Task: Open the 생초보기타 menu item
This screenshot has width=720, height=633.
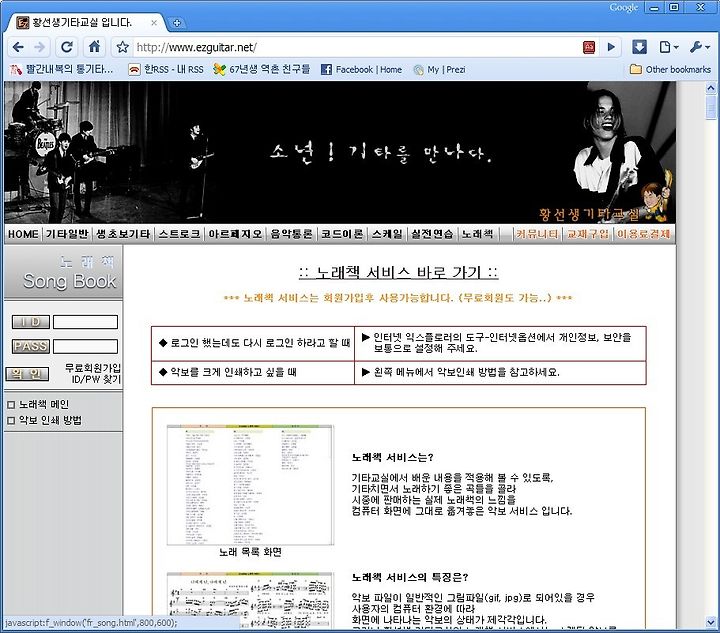Action: (x=123, y=234)
